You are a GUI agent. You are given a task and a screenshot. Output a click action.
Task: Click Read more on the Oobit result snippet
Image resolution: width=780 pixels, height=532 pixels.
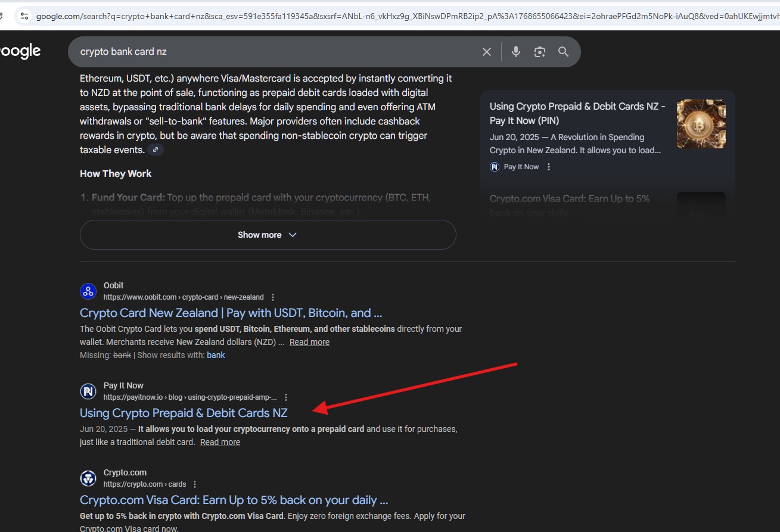pyautogui.click(x=309, y=342)
